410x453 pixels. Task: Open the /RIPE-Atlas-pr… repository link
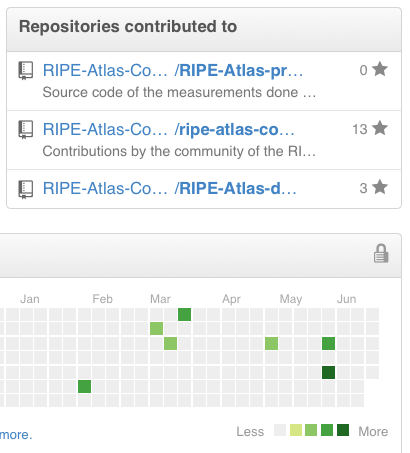(x=239, y=71)
